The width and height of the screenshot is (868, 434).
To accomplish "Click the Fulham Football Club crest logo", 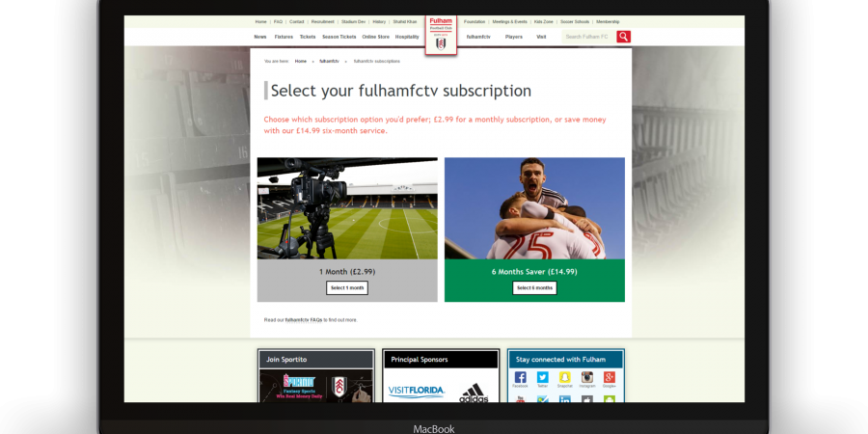I will click(441, 36).
